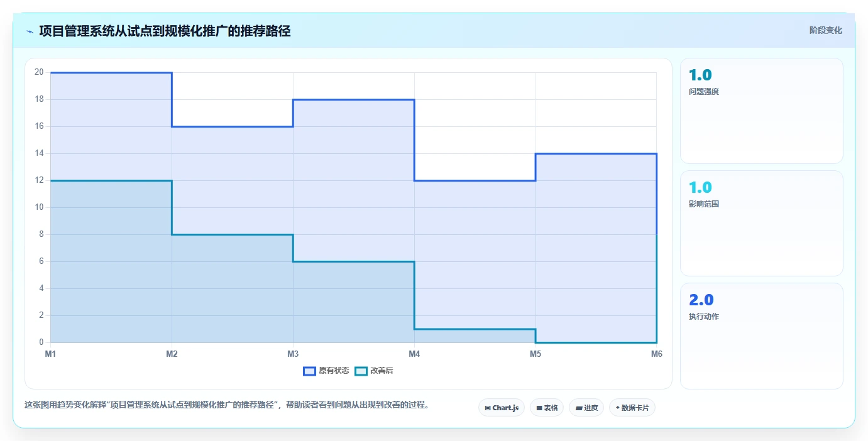Screen dimensions: 868x441
Task: Toggle the 改善后 legend item
Action: point(374,371)
